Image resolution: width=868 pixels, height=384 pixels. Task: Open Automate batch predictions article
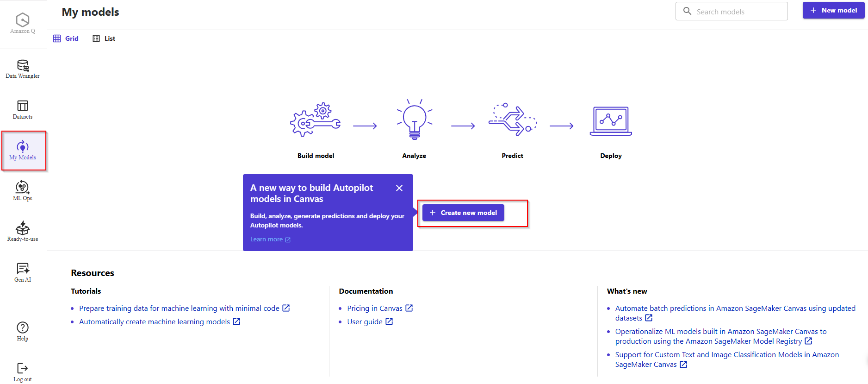tap(735, 313)
